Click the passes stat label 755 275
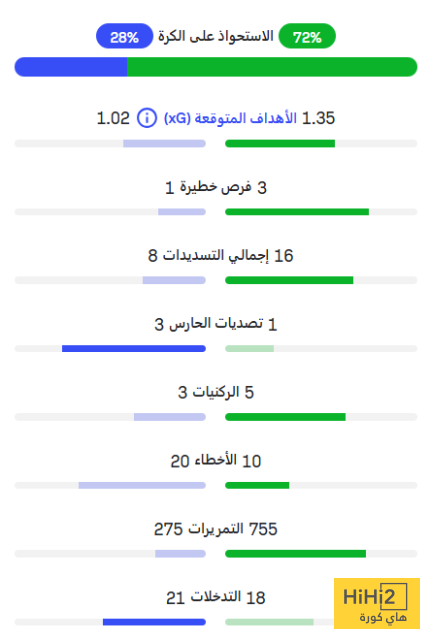 coord(215,529)
